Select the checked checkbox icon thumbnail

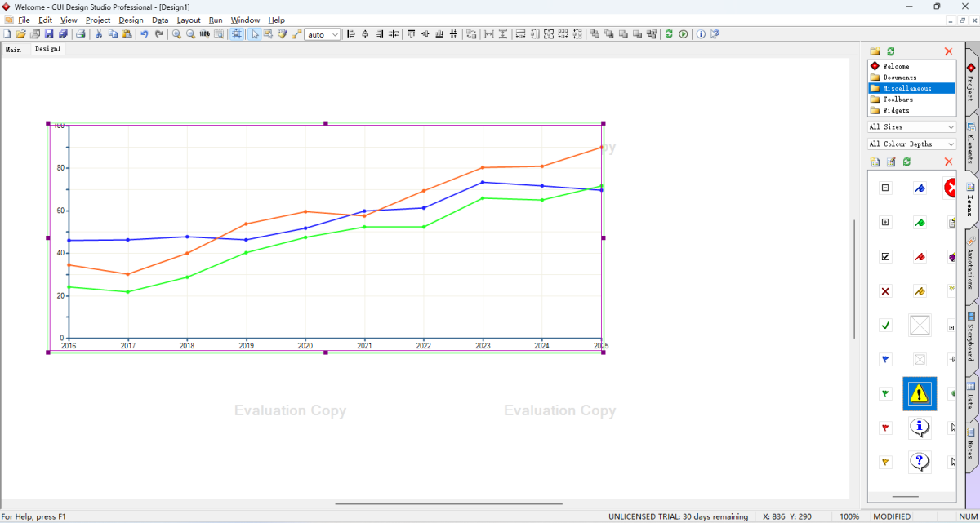885,257
